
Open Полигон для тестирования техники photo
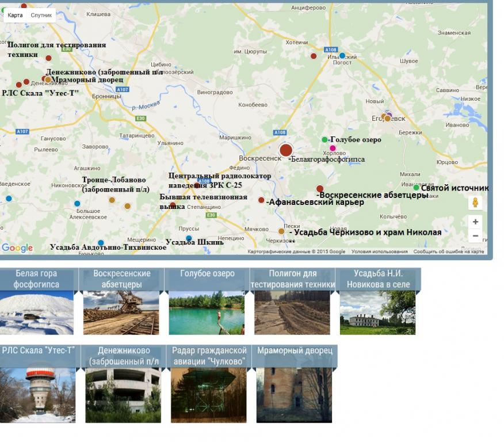point(292,313)
